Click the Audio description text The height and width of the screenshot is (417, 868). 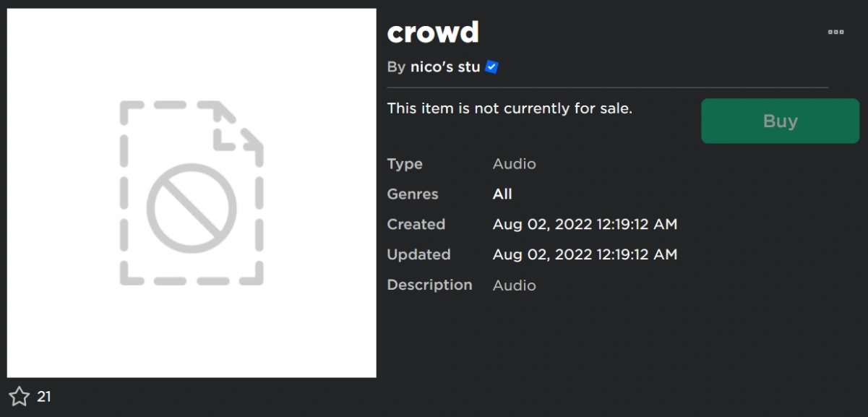(514, 285)
